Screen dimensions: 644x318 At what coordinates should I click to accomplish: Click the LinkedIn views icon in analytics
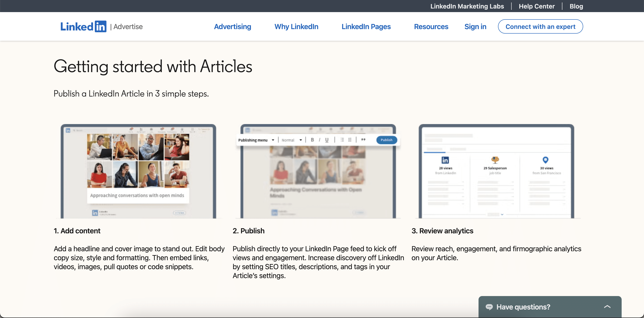tap(445, 160)
